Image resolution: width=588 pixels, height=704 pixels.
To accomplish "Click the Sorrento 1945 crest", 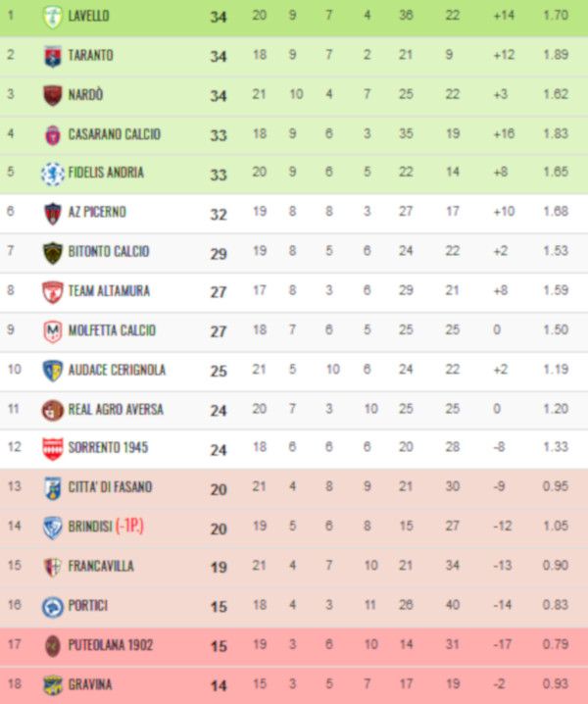I will pyautogui.click(x=53, y=449).
